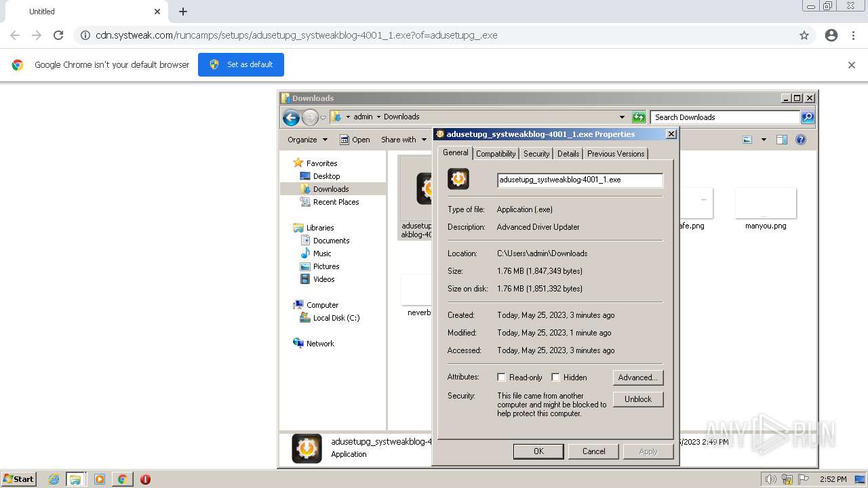Switch to the Compatibility tab
The height and width of the screenshot is (488, 868).
(496, 154)
